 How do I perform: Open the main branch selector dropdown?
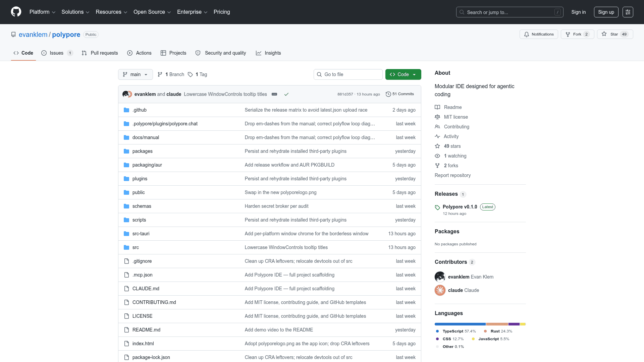[x=136, y=74]
